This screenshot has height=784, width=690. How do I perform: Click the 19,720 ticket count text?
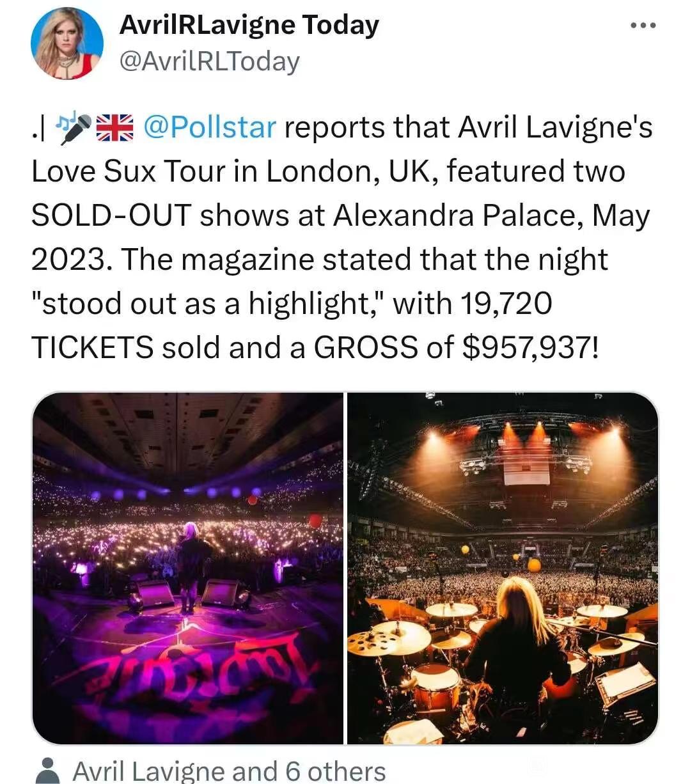click(x=505, y=303)
